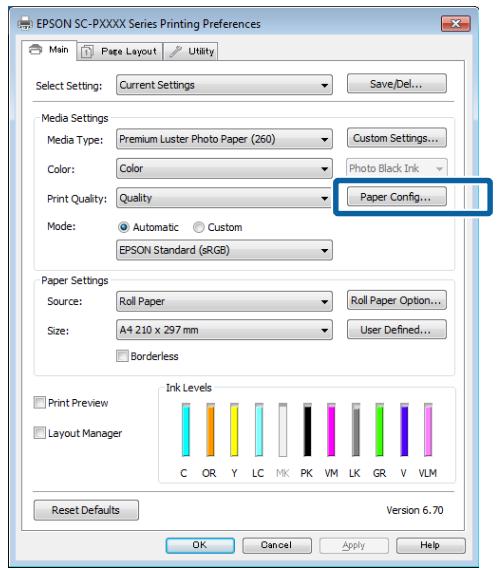The width and height of the screenshot is (498, 570).
Task: Click the Media Settings group label
Action: click(75, 118)
